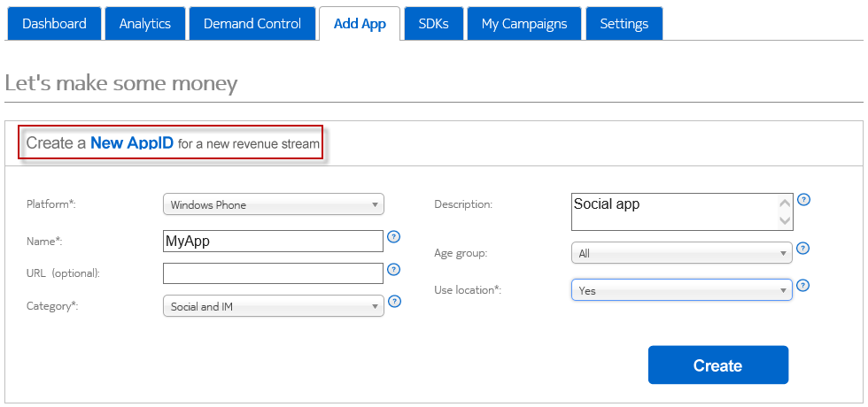
Task: Open the Age group dropdown
Action: (x=681, y=253)
